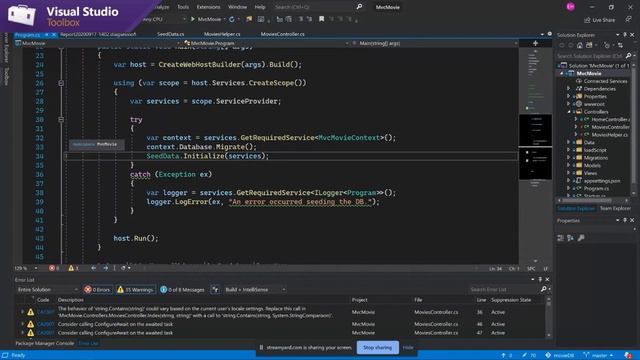
Task: Click the Hide link in sharing bar
Action: 408,348
